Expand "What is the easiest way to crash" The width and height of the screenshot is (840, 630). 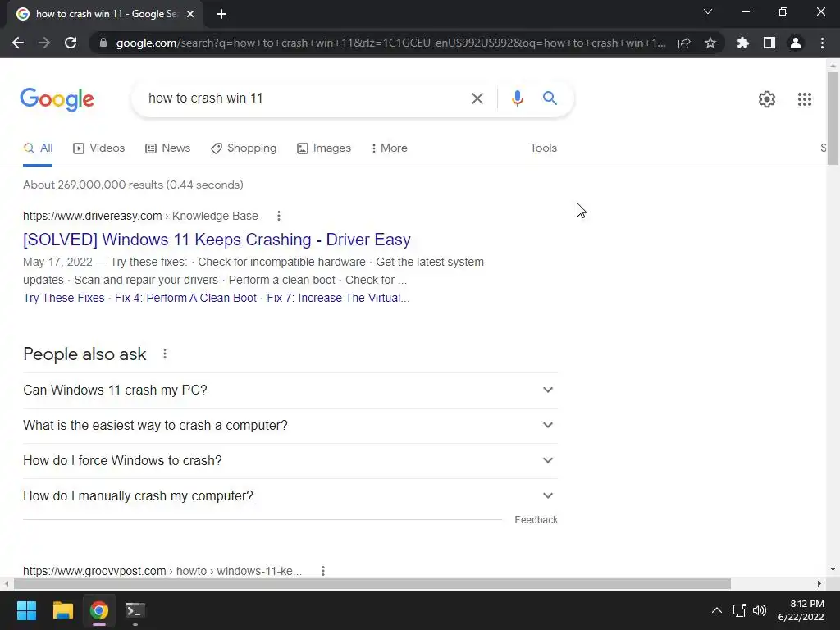coord(290,426)
